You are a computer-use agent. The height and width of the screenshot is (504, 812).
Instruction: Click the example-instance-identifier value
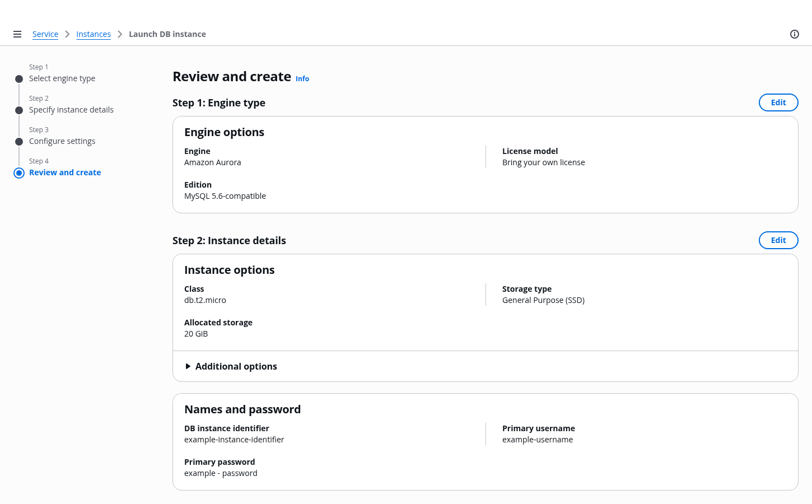234,440
